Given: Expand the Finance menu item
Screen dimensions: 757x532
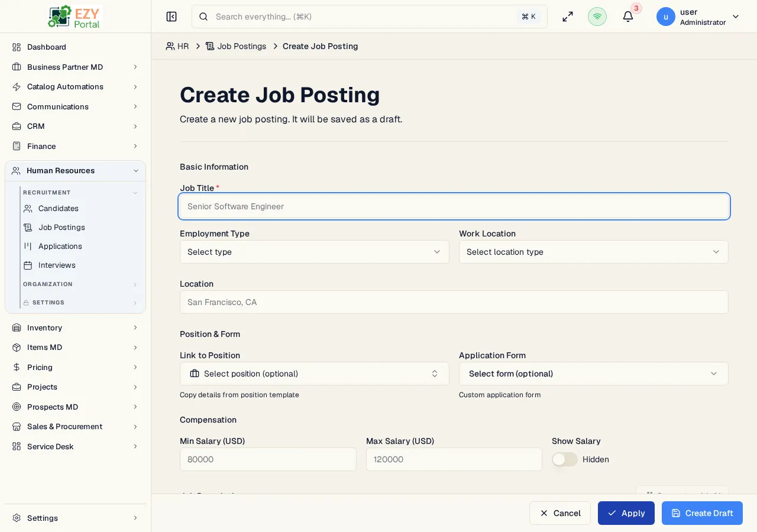Looking at the screenshot, I should 75,146.
